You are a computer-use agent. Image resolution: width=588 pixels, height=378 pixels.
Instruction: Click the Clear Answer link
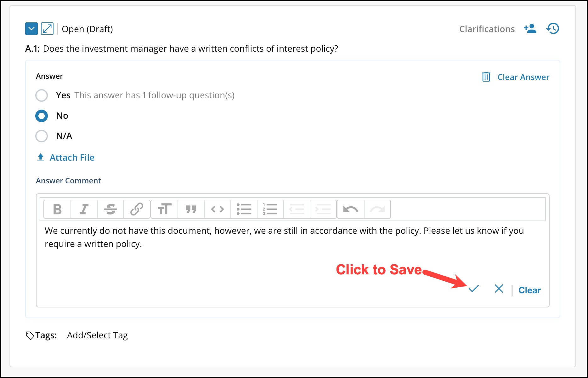point(523,77)
